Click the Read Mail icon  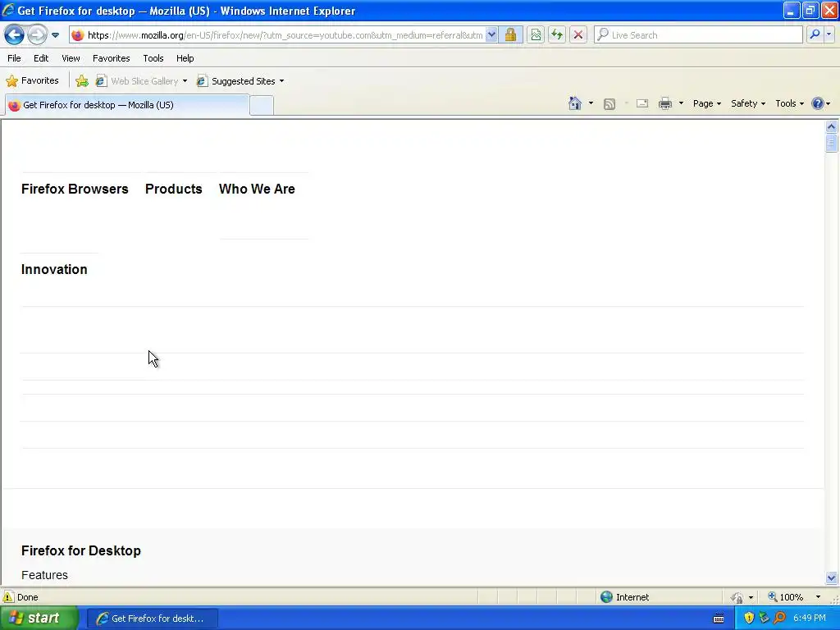[642, 103]
